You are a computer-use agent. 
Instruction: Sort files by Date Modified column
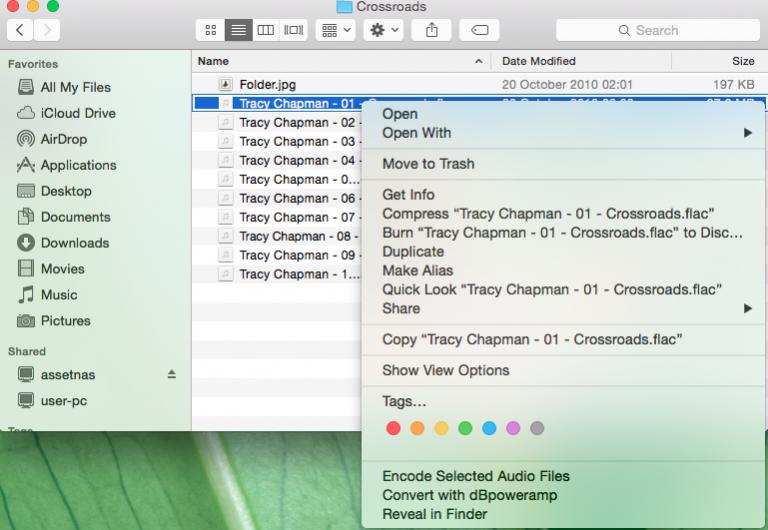pos(539,61)
